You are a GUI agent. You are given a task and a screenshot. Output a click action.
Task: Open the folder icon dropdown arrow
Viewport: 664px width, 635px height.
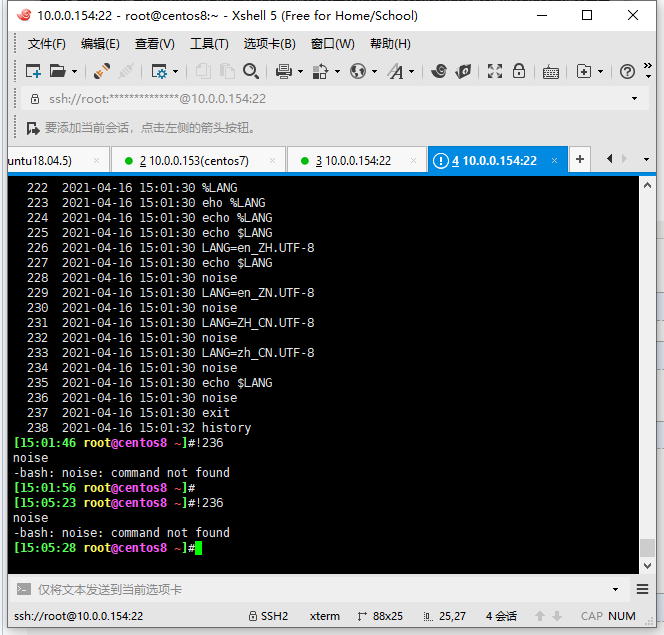tap(74, 72)
